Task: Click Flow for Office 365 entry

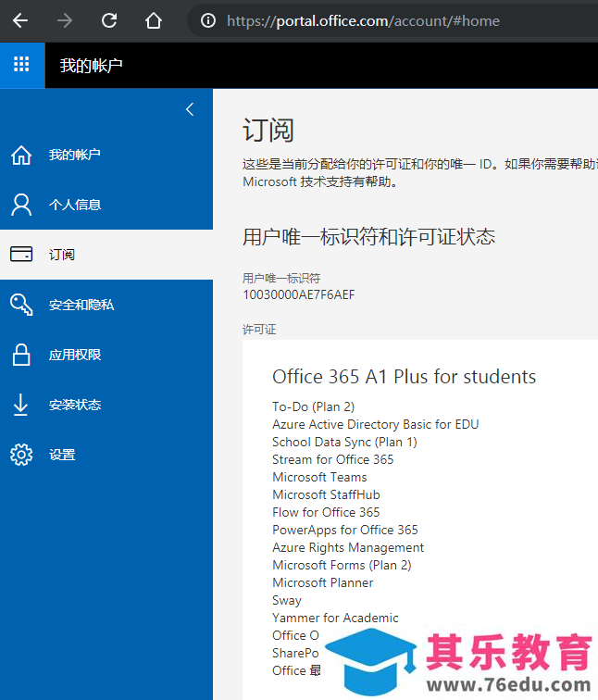Action: coord(326,512)
